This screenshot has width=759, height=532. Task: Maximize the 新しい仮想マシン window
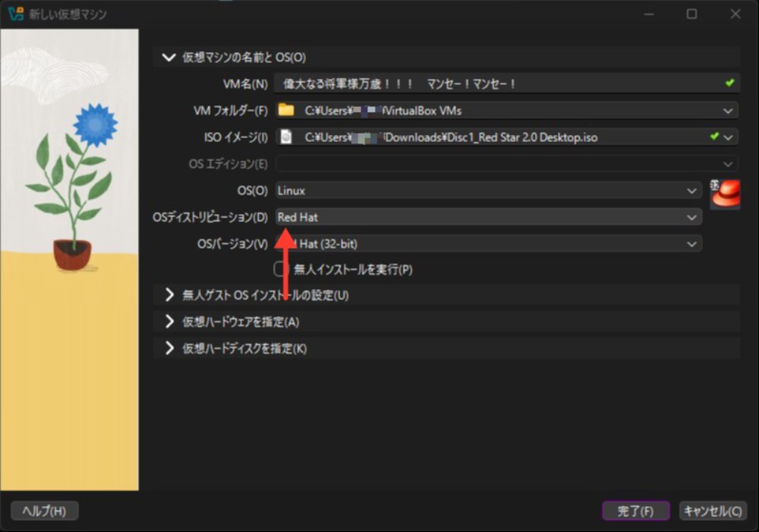point(691,14)
